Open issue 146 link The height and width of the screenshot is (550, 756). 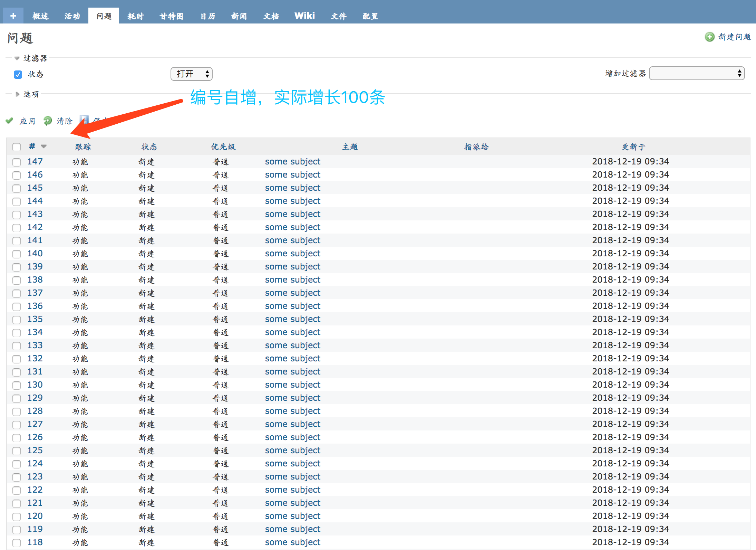click(35, 174)
